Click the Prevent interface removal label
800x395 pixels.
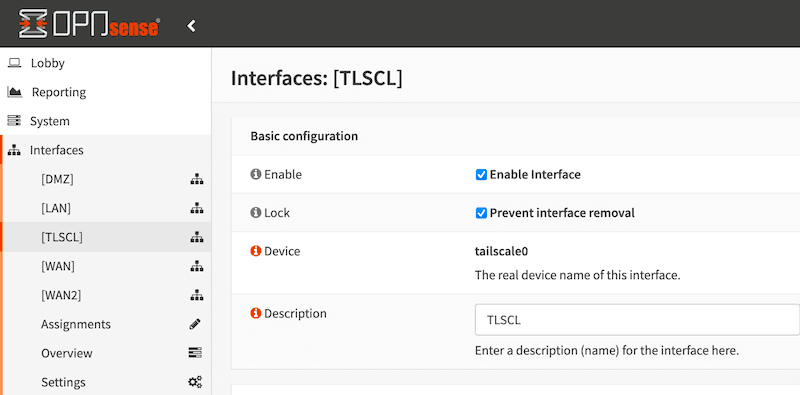pyautogui.click(x=562, y=213)
